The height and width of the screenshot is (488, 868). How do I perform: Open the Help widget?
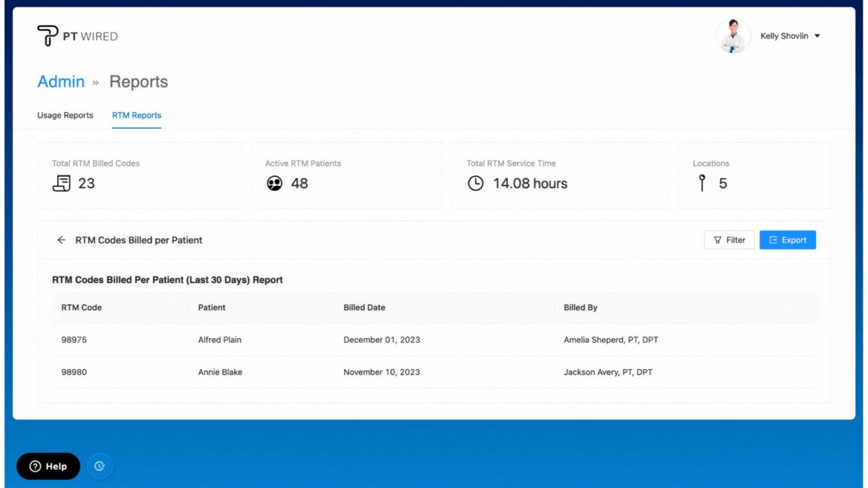click(48, 466)
